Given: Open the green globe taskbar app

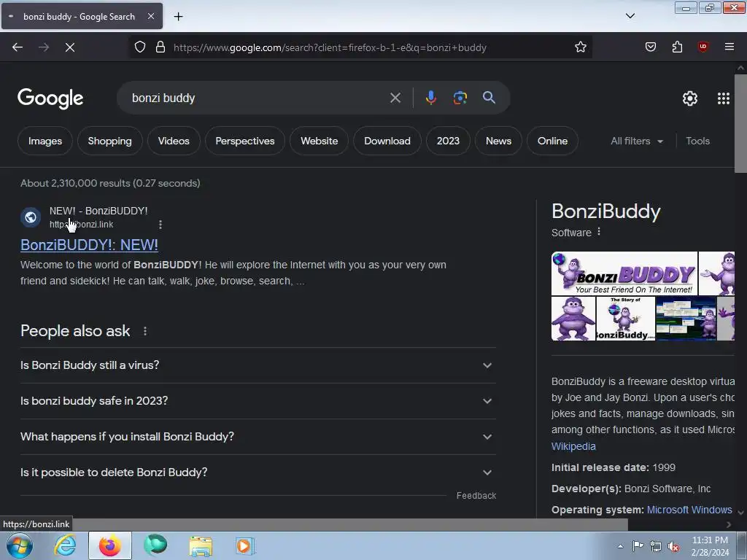Looking at the screenshot, I should pos(155,545).
